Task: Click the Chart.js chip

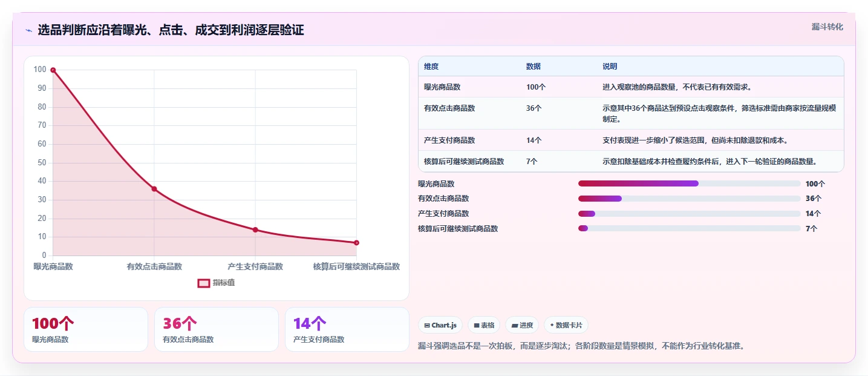Action: coord(440,325)
